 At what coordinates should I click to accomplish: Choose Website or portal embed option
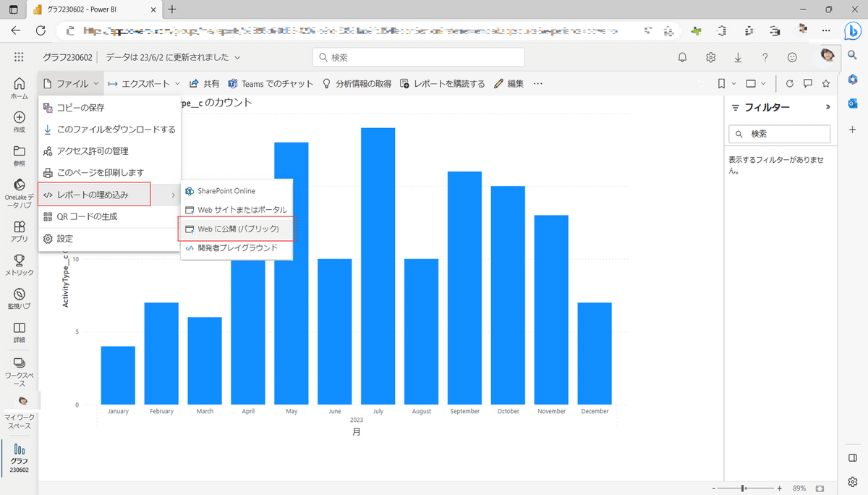237,210
